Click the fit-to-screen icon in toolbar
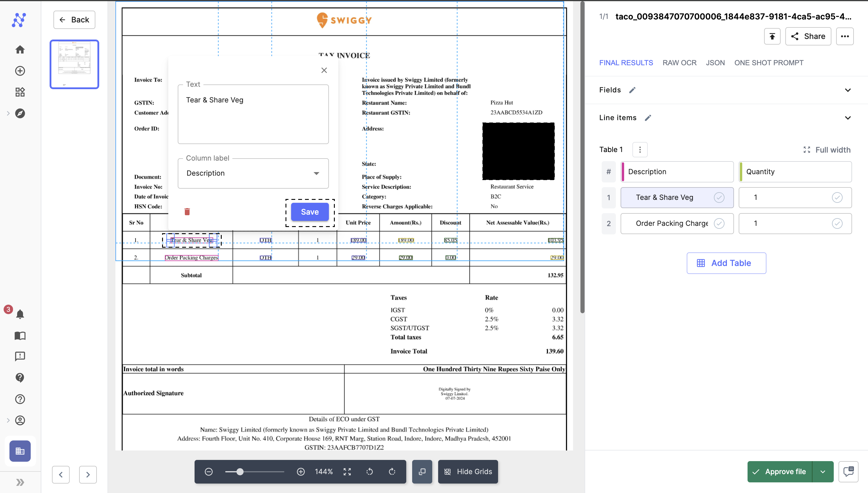 coord(347,472)
